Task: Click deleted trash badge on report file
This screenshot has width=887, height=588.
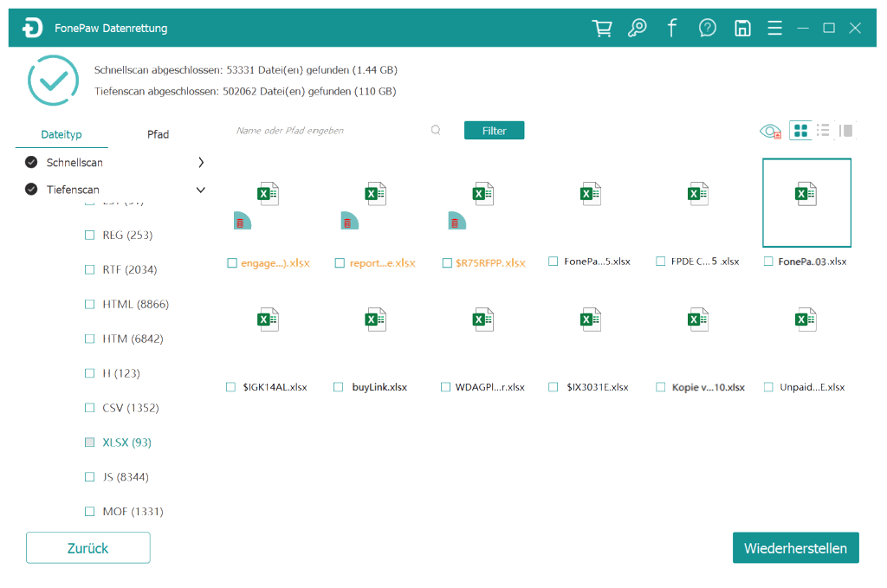Action: tap(349, 221)
